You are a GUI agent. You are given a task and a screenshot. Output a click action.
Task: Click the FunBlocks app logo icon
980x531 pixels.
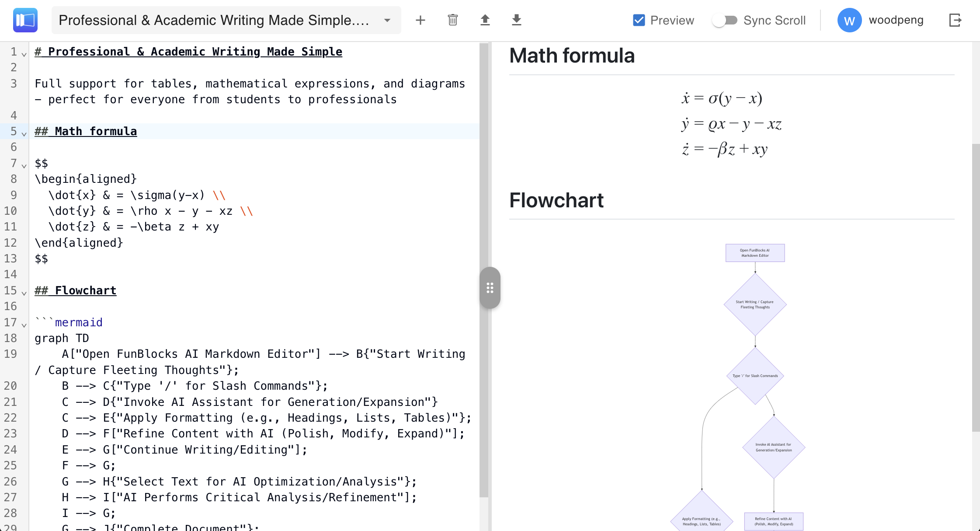(x=25, y=20)
